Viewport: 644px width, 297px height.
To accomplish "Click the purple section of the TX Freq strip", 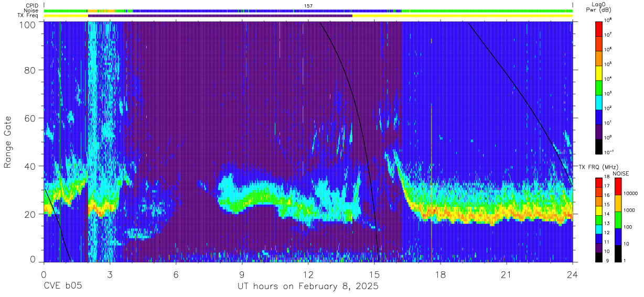I will pos(220,16).
